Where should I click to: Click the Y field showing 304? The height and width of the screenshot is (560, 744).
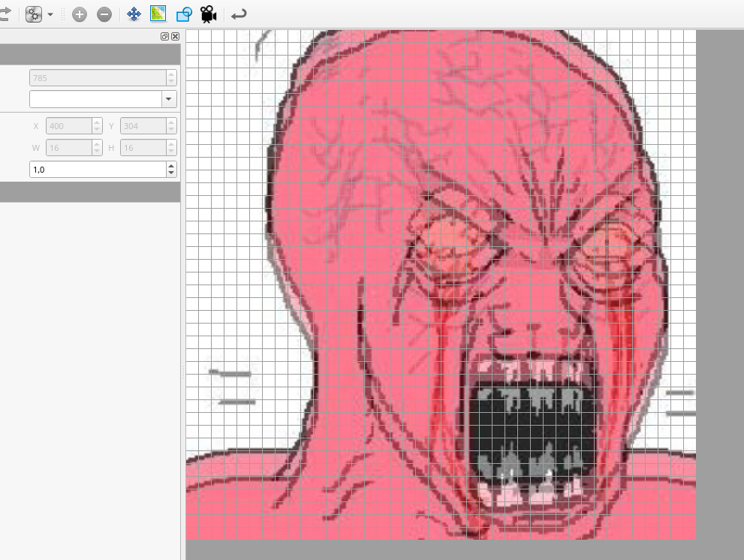pos(143,126)
